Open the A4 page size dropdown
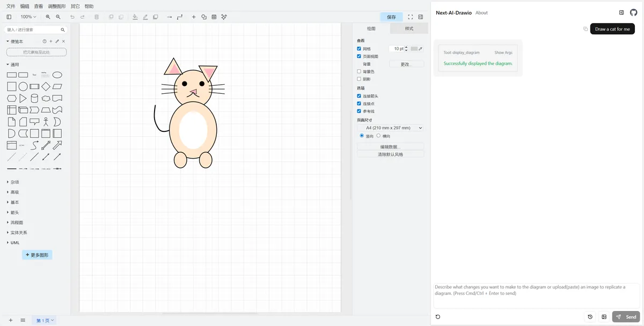This screenshot has width=644, height=326. coord(390,128)
